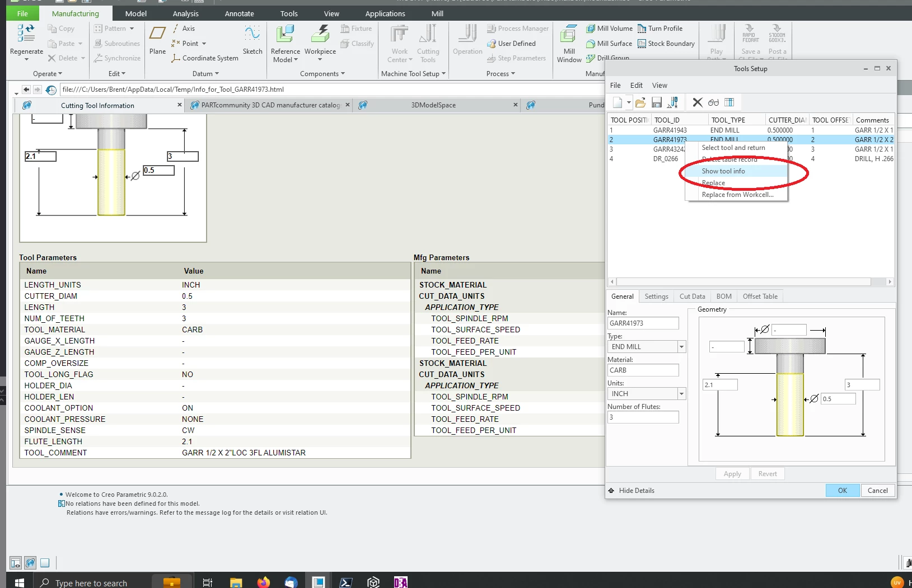Toggle the model tree display icon in status bar
Viewport: 912px width, 588px height.
coord(16,563)
